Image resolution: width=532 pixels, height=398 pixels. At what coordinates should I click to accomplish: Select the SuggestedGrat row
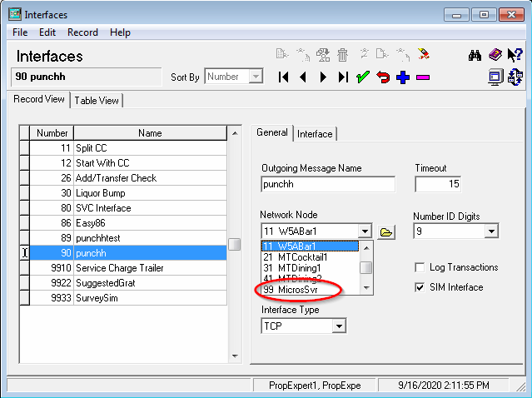128,283
